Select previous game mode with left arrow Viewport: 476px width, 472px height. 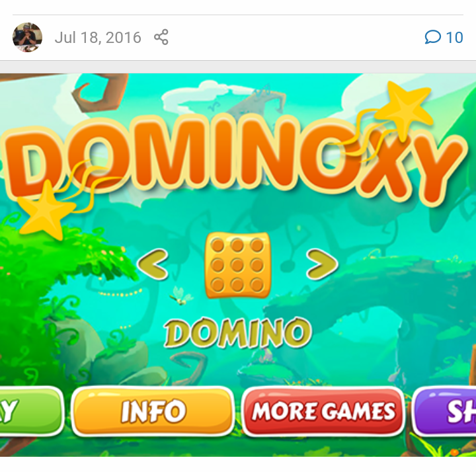pyautogui.click(x=153, y=264)
